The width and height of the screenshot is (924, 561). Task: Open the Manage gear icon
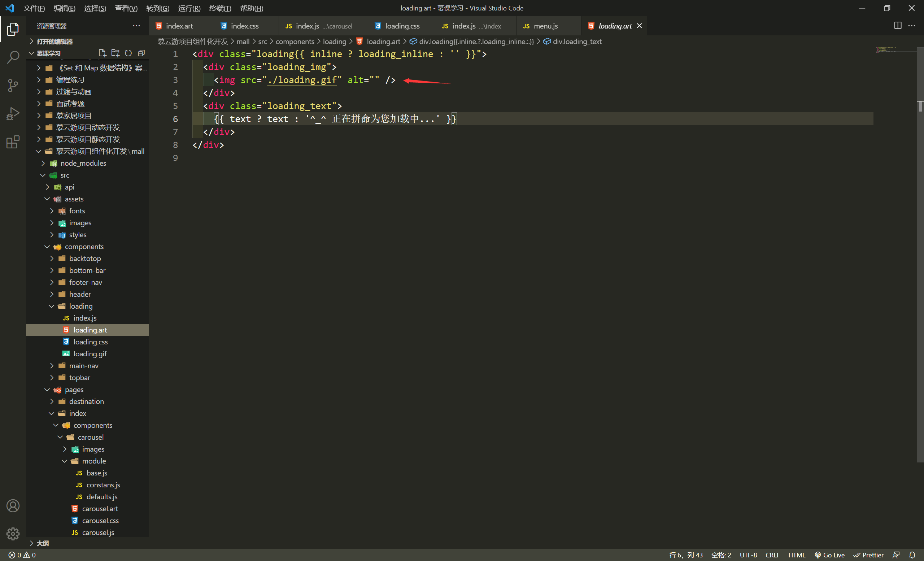point(13,534)
